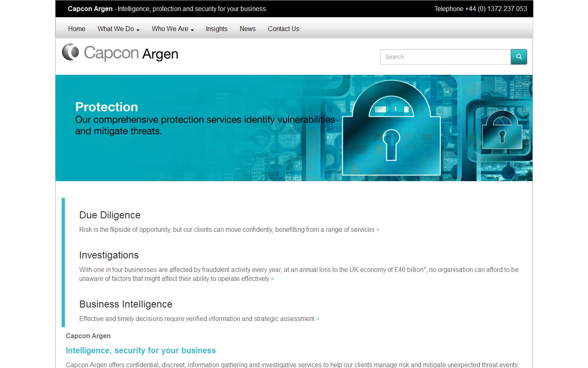Follow the arrow link after Due Diligence text

click(377, 229)
